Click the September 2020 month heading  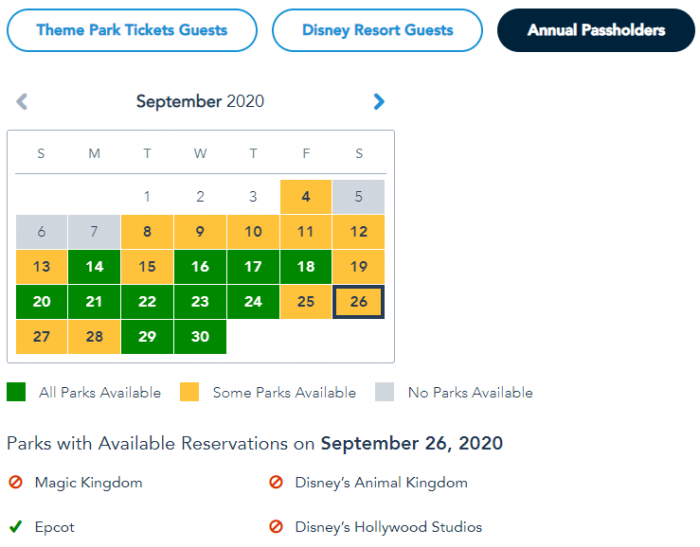200,101
